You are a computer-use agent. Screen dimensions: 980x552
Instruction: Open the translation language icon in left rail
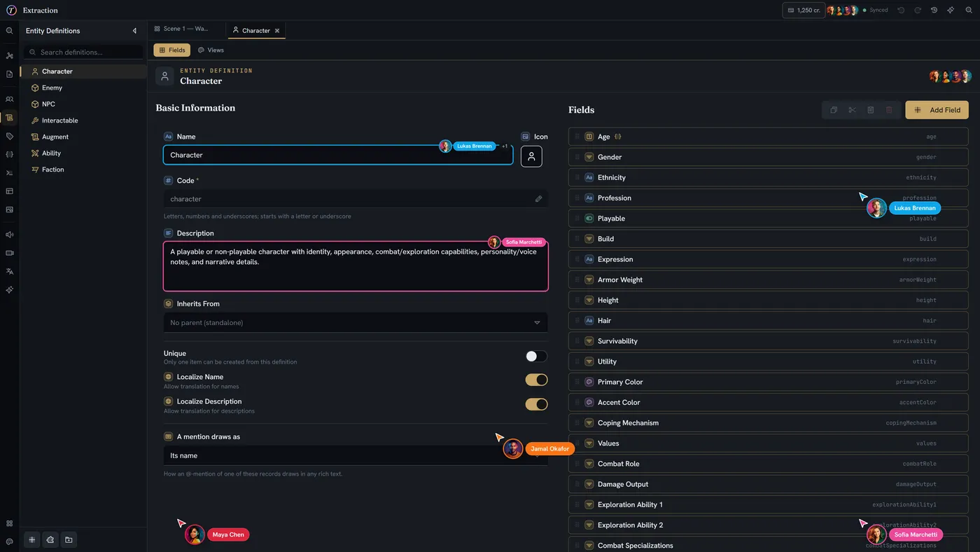9,271
